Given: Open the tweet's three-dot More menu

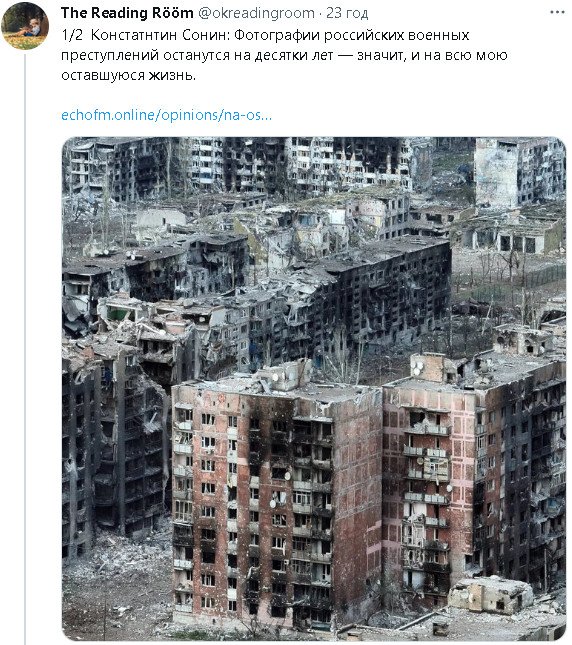Looking at the screenshot, I should (557, 12).
